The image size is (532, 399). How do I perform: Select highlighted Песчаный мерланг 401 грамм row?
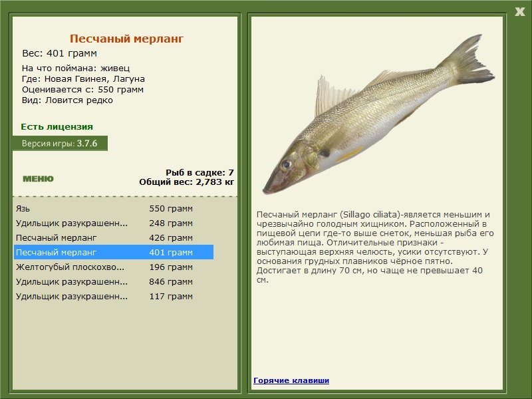coord(114,252)
